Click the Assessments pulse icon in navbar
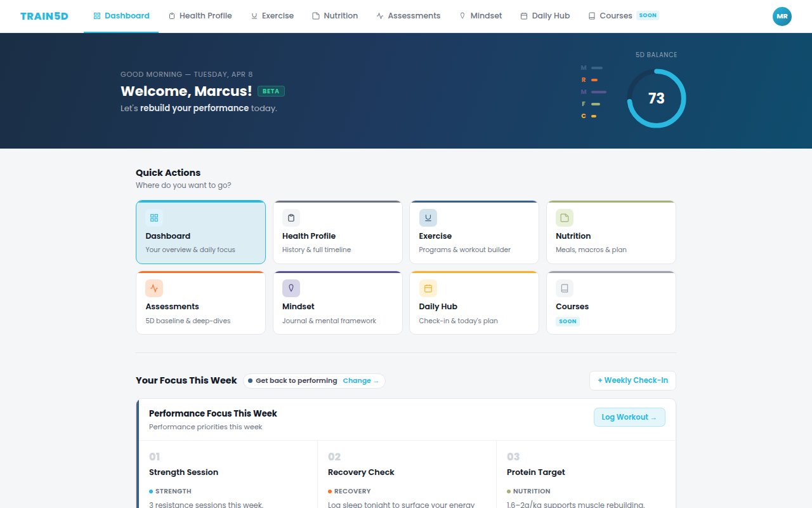The width and height of the screenshot is (812, 508). point(380,16)
